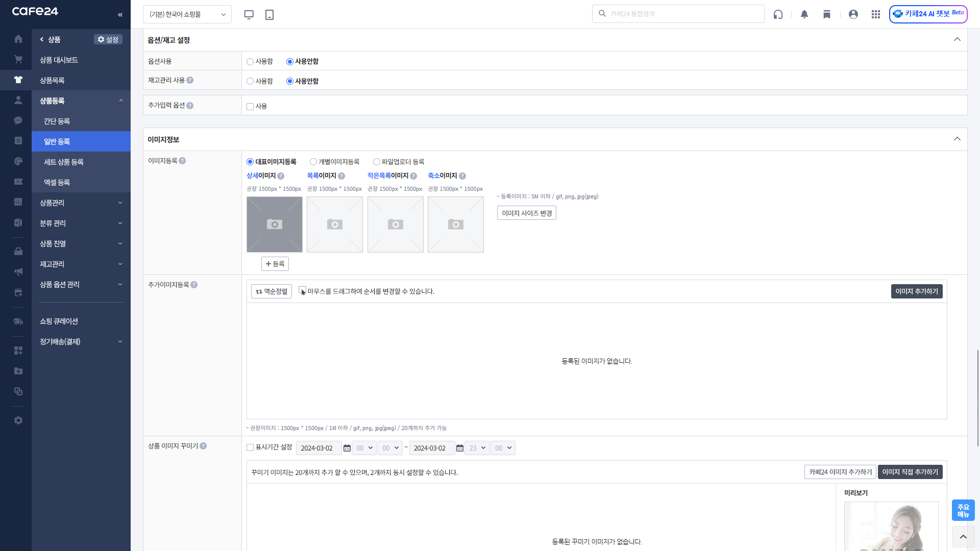Click the 이미지 추가하기 button

(917, 291)
